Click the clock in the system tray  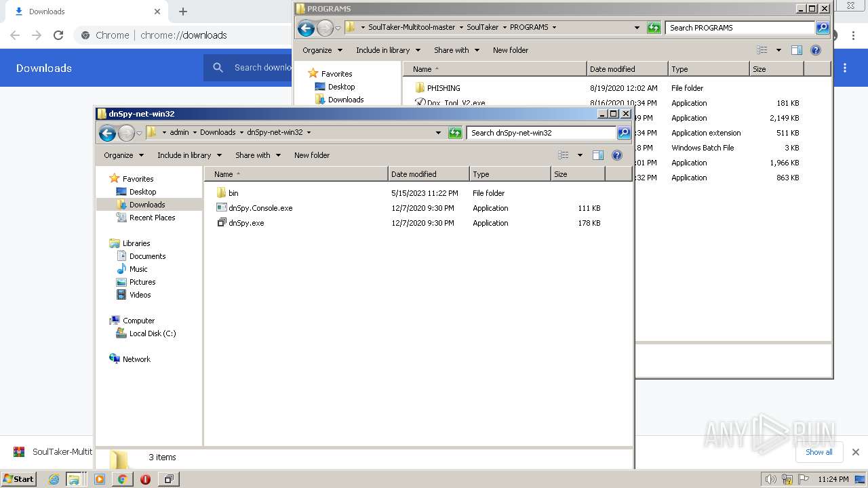tap(833, 479)
